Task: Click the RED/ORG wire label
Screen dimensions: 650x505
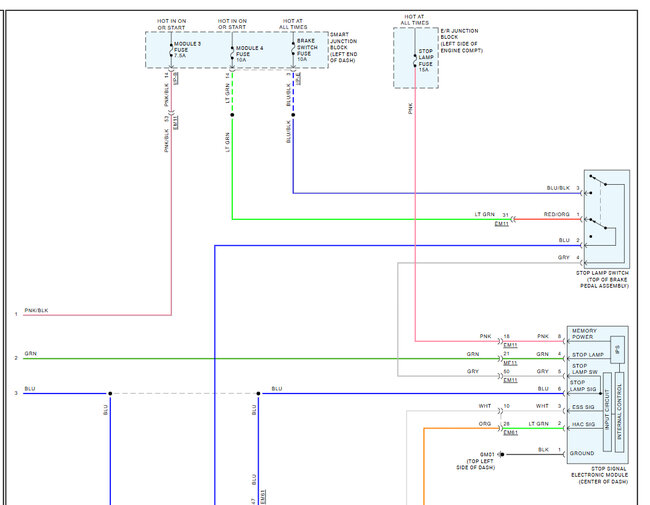Action: tap(556, 214)
